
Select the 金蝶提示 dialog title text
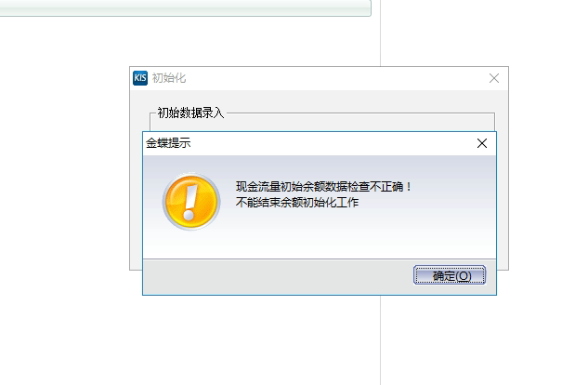pos(168,143)
